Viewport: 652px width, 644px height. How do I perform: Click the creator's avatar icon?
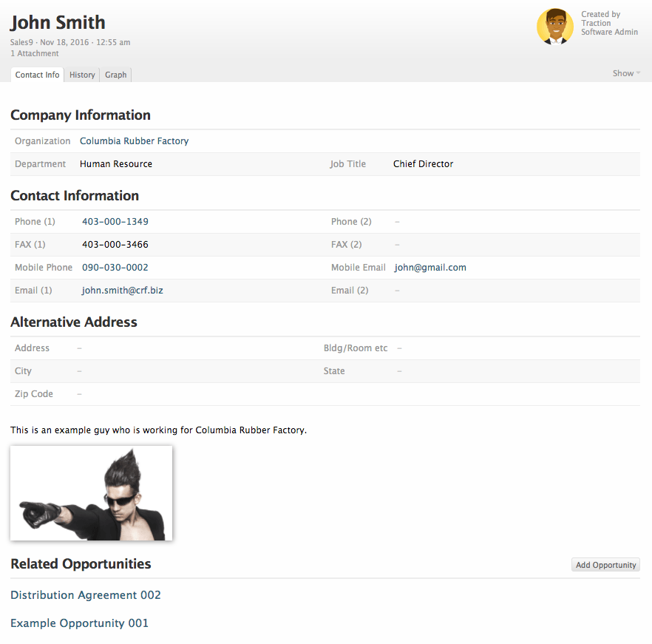point(554,27)
